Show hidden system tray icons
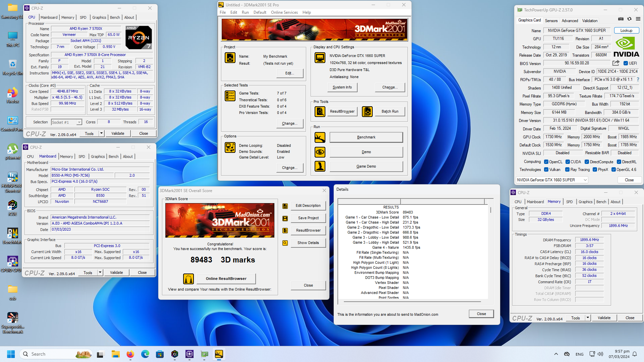The width and height of the screenshot is (644, 362). [x=556, y=354]
